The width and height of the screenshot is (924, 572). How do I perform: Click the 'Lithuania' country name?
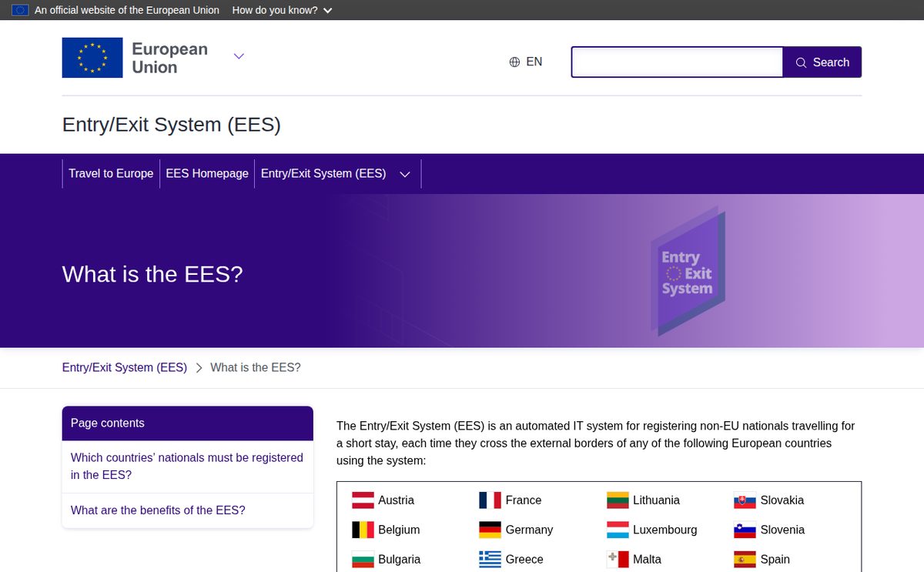pos(656,500)
